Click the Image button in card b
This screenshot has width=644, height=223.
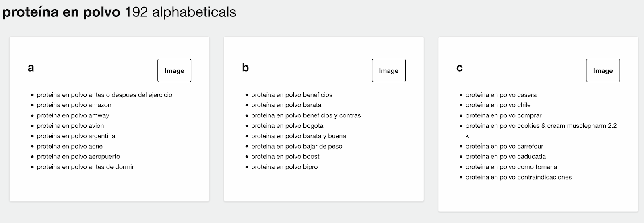point(388,70)
